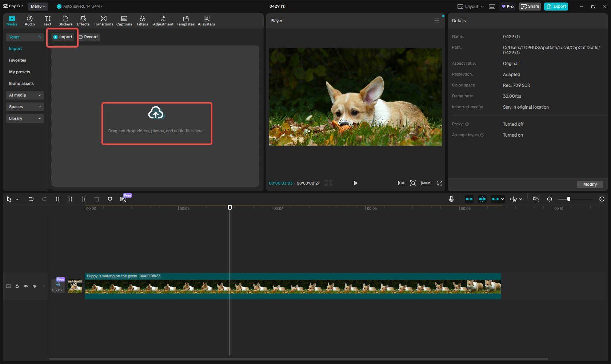The width and height of the screenshot is (611, 364).
Task: Select the Transitions panel
Action: pos(103,20)
